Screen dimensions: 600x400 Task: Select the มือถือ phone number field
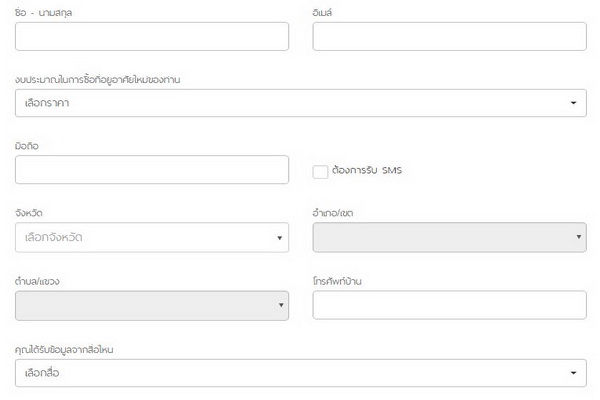click(152, 170)
